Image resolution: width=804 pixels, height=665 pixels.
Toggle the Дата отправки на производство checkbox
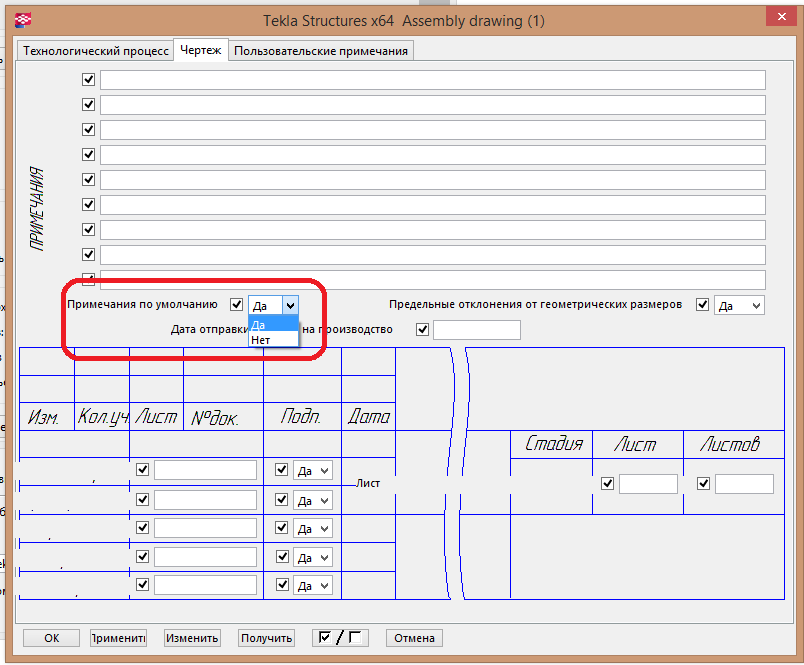pyautogui.click(x=422, y=330)
